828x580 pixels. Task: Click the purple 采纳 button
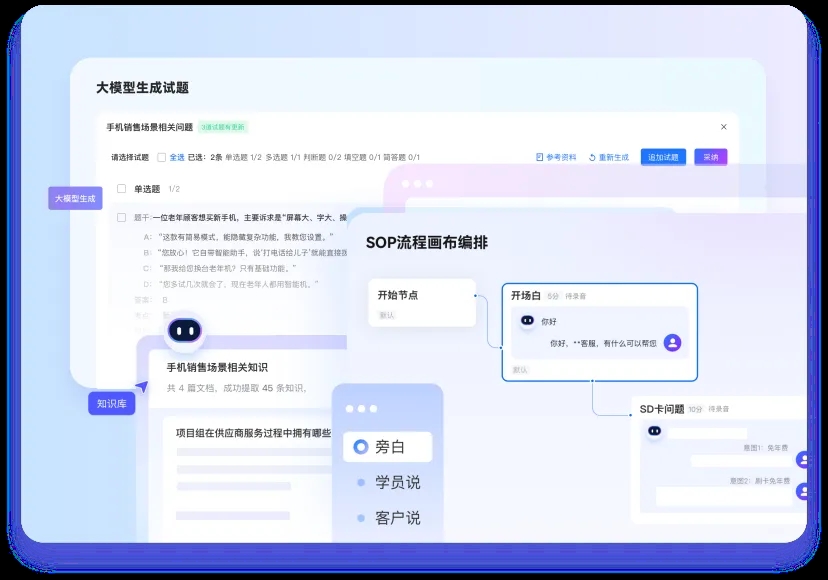coord(710,157)
